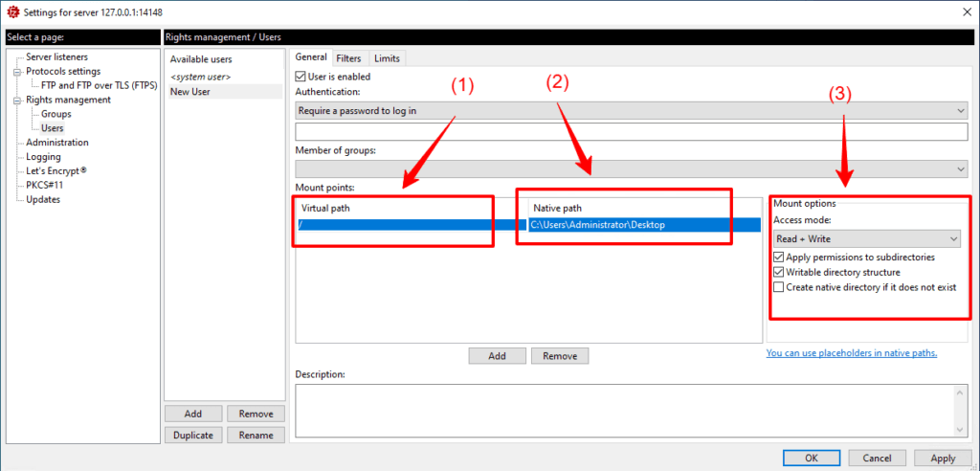The height and width of the screenshot is (471, 980).
Task: Click the FileZilla Server title bar icon
Action: (x=11, y=11)
